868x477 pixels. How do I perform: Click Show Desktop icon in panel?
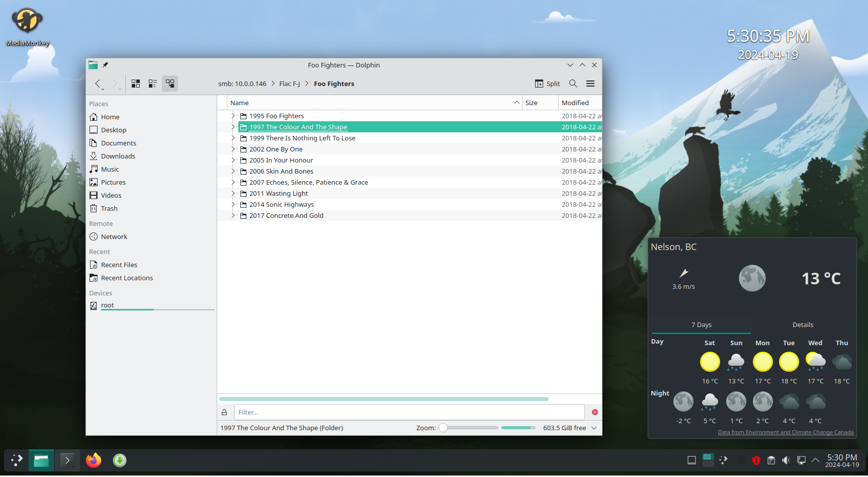[692, 460]
